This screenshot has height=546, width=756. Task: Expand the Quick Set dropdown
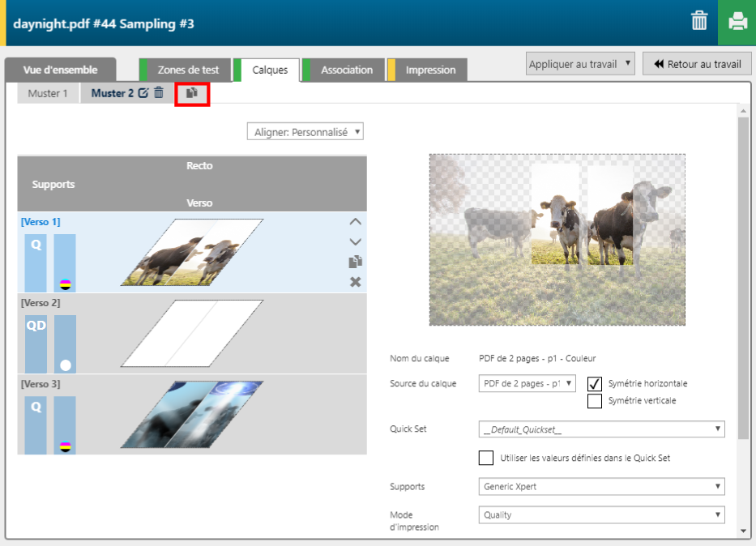click(601, 429)
